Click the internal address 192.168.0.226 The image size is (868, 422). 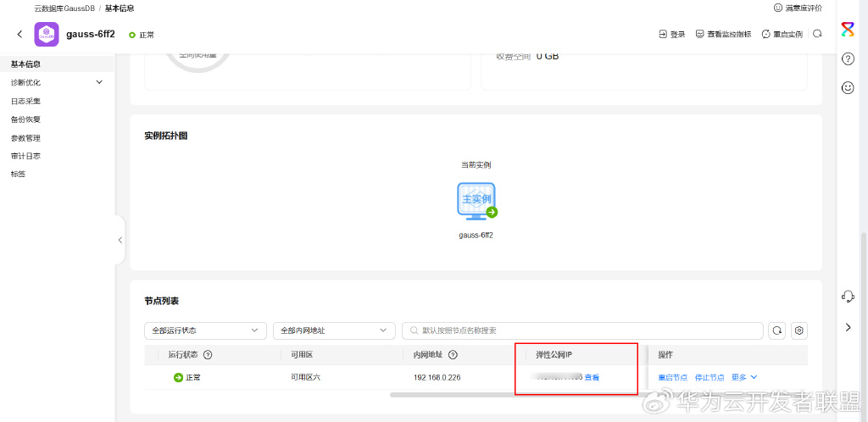tap(437, 378)
